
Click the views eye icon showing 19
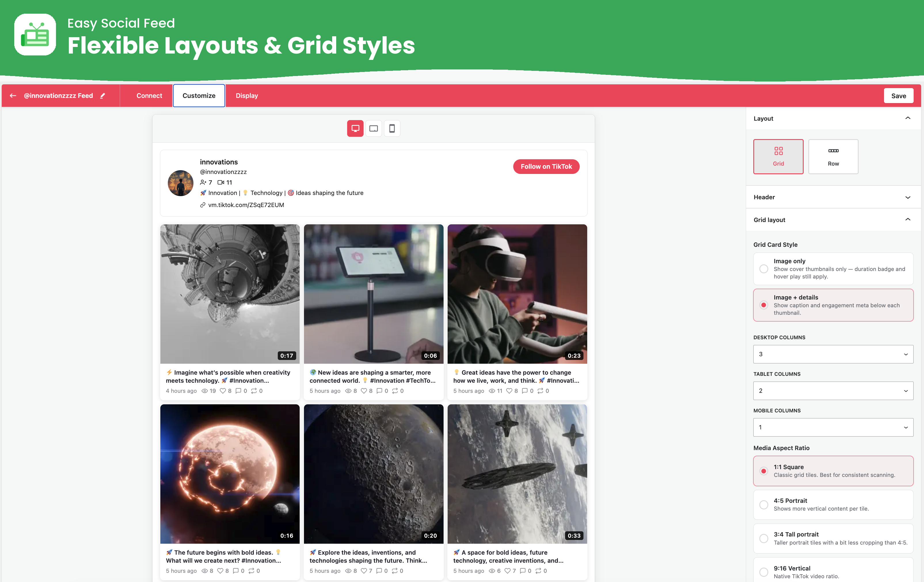205,391
